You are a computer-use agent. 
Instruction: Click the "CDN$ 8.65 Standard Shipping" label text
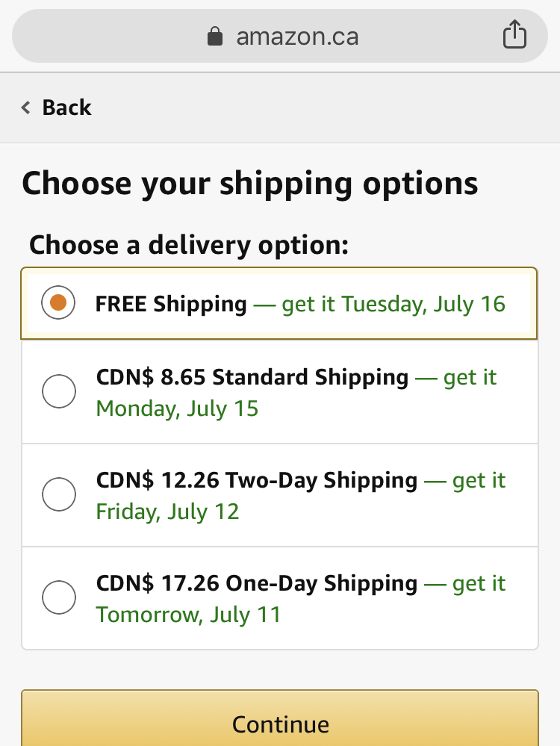pyautogui.click(x=252, y=377)
